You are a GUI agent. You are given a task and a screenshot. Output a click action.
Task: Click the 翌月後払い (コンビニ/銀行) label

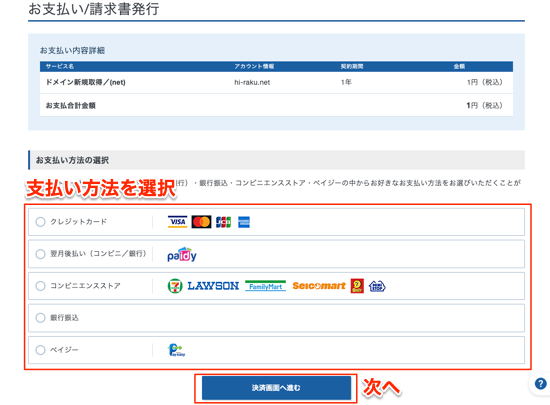tap(98, 254)
